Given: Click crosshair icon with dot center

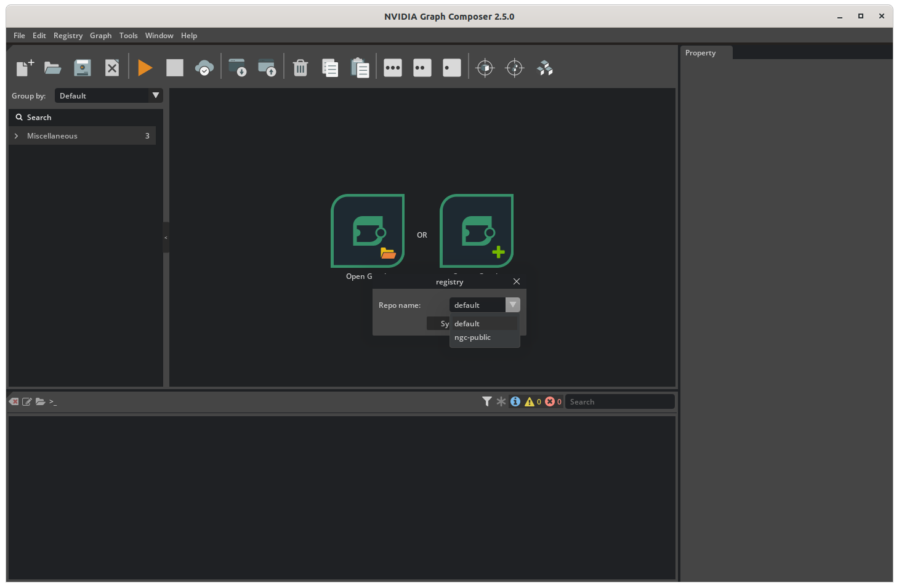Looking at the screenshot, I should 515,68.
